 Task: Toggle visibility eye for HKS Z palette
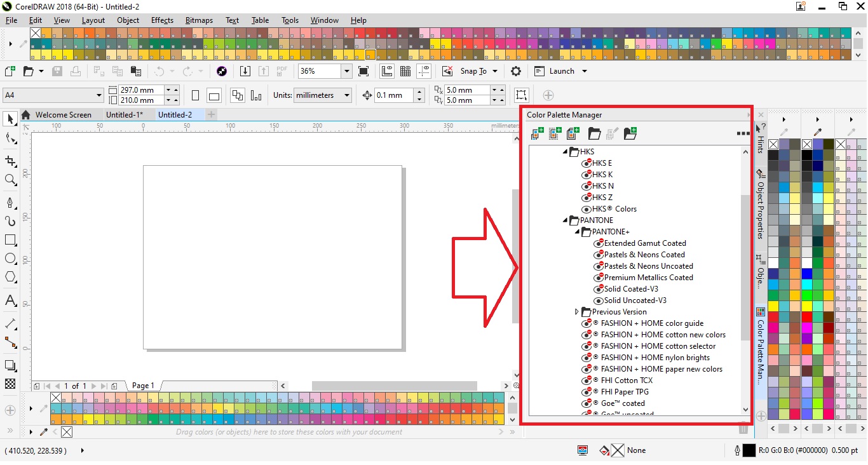[587, 198]
